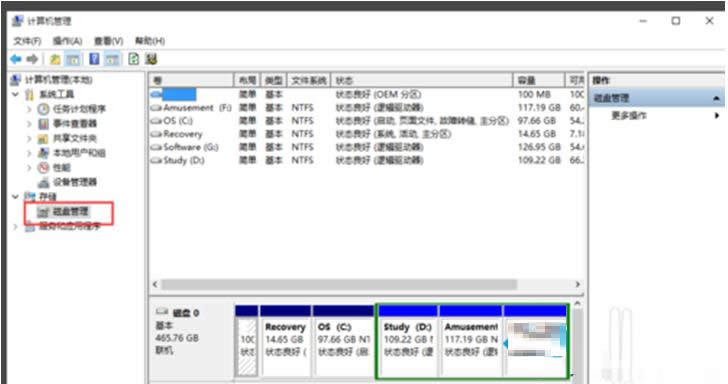
Task: Click the 状态 column header
Action: pyautogui.click(x=422, y=80)
